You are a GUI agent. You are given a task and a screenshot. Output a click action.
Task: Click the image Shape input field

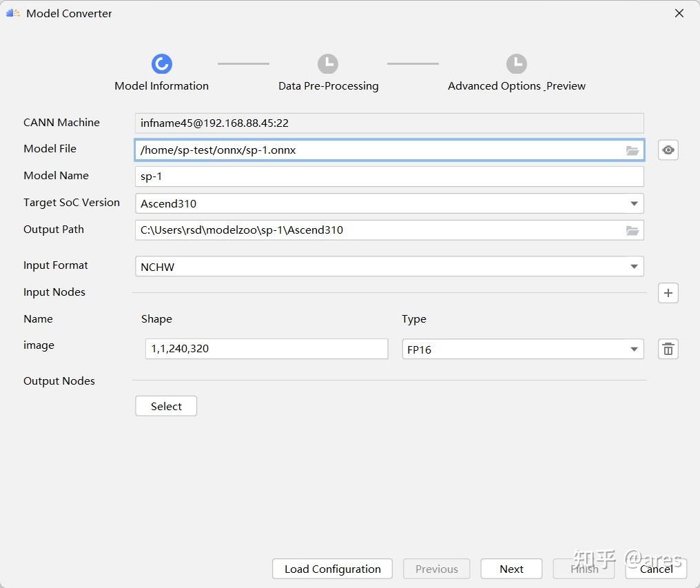[x=266, y=349]
